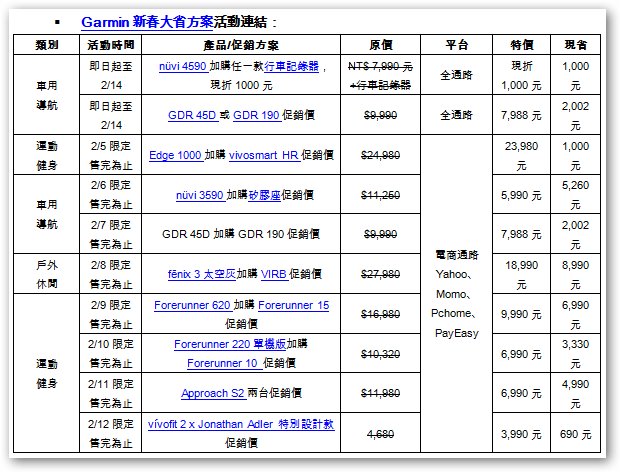Viewport: 620px width, 472px height.
Task: Open the Edge 1000 product link
Action: 176,155
